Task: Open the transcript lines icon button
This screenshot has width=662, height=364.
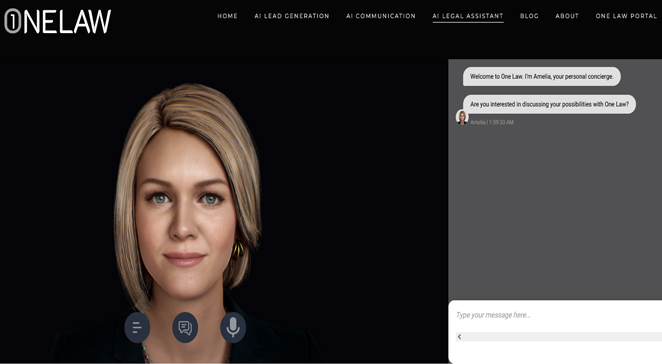Action: [137, 328]
